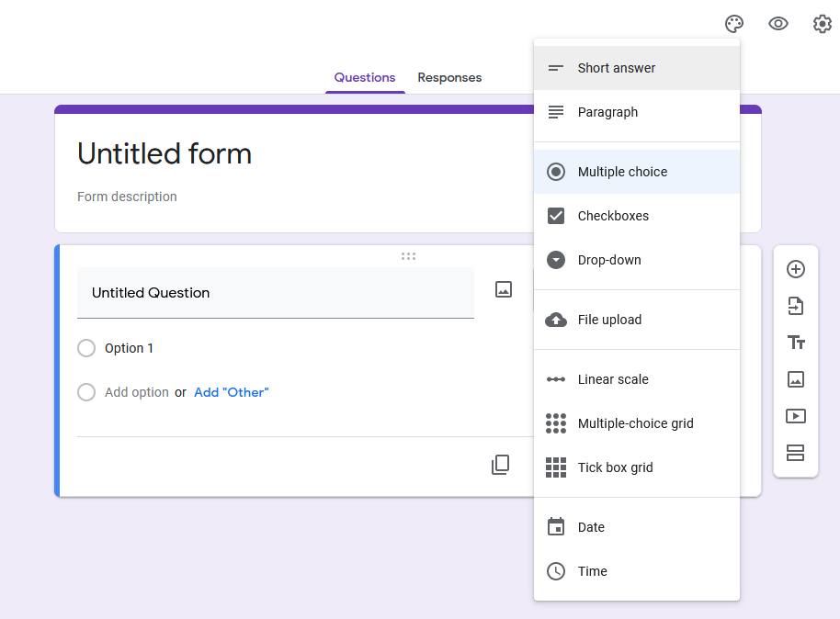Duplicate the question with the copy icon

pyautogui.click(x=500, y=465)
